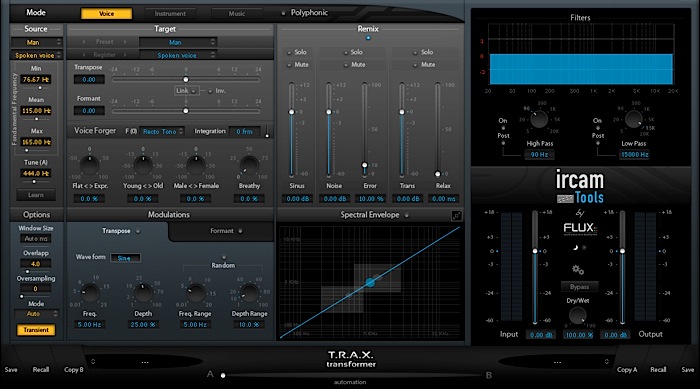This screenshot has height=389, width=700.
Task: Adjust the Male <> Female knob
Action: coord(196,165)
